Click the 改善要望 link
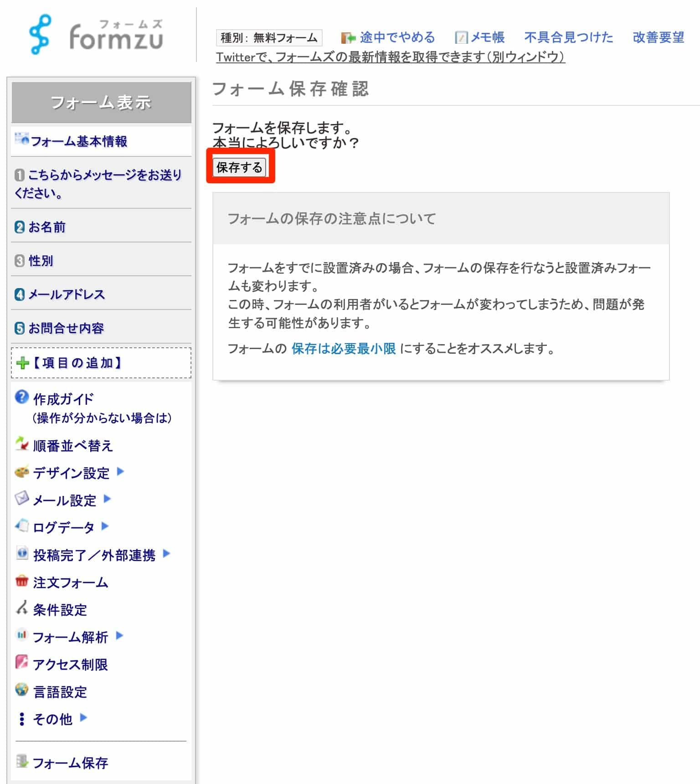Screen dimensions: 700x784 [659, 37]
